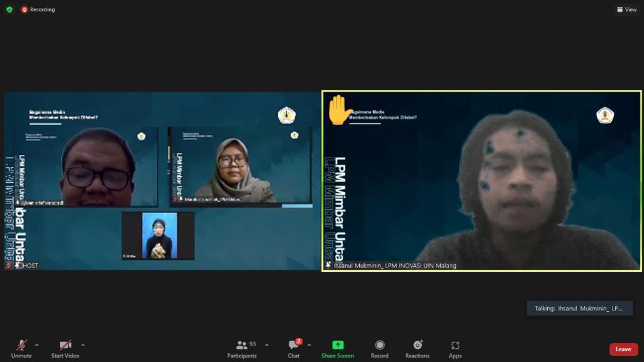Image resolution: width=644 pixels, height=362 pixels.
Task: Open the Reactions menu
Action: pos(417,349)
